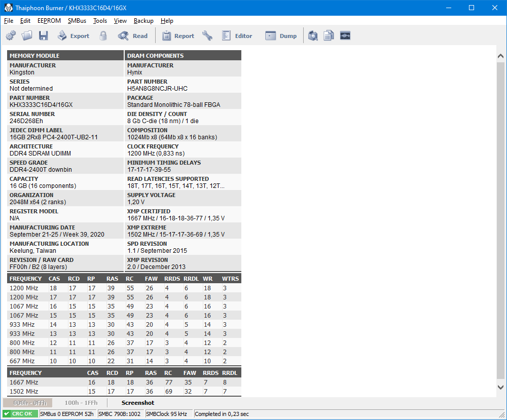This screenshot has height=420, width=507.
Task: Click the waveform monitor toolbar icon
Action: click(345, 35)
